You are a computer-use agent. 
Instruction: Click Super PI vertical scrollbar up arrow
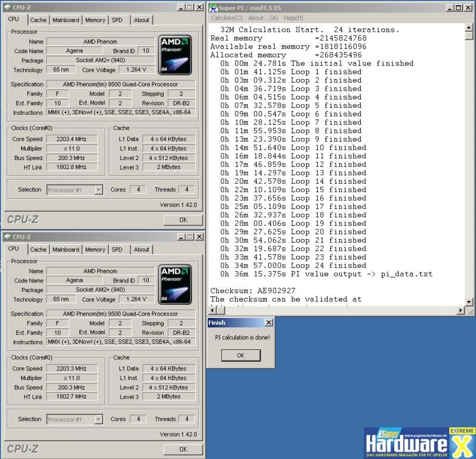click(x=469, y=28)
